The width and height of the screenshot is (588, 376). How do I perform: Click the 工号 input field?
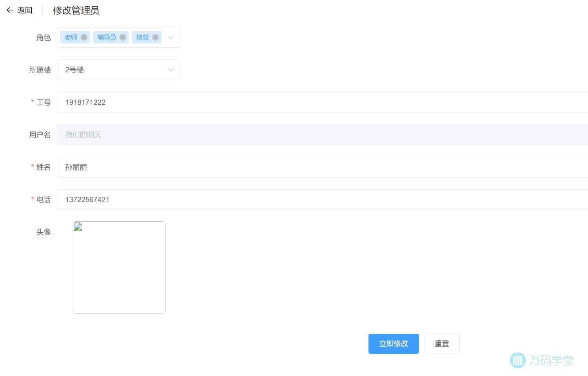click(x=322, y=102)
